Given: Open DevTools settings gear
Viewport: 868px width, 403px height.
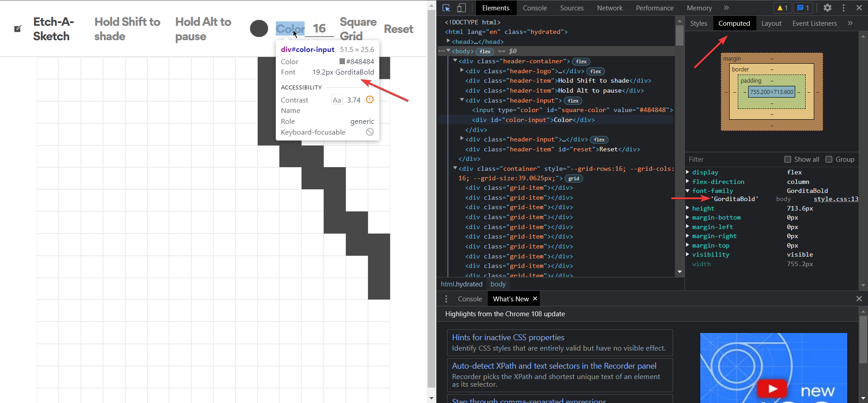Looking at the screenshot, I should point(827,8).
